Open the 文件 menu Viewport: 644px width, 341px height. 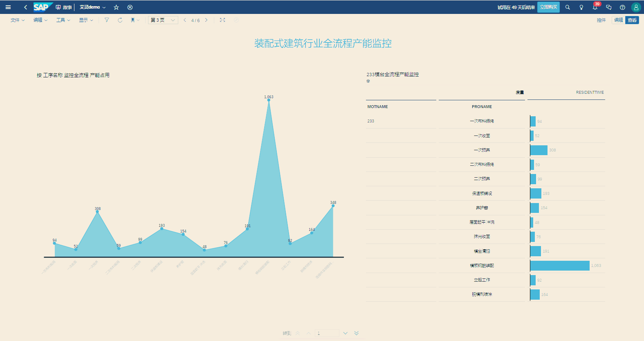(17, 20)
